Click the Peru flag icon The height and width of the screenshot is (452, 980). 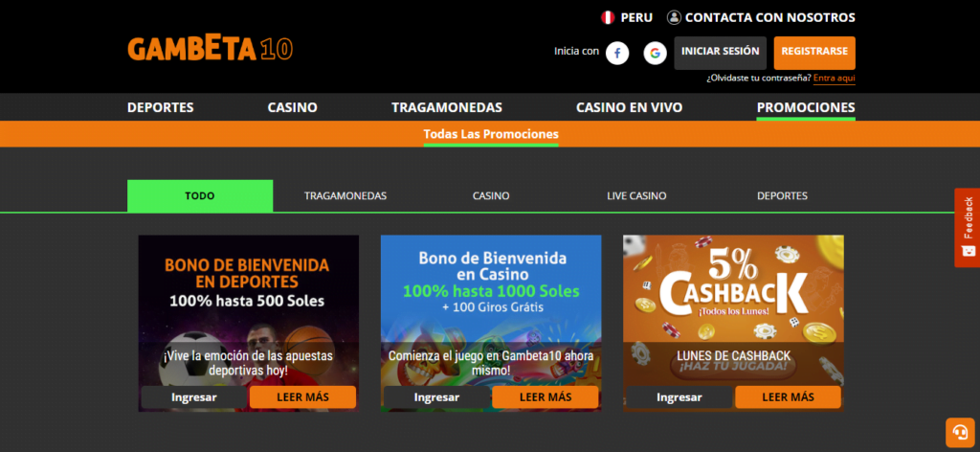coord(608,17)
